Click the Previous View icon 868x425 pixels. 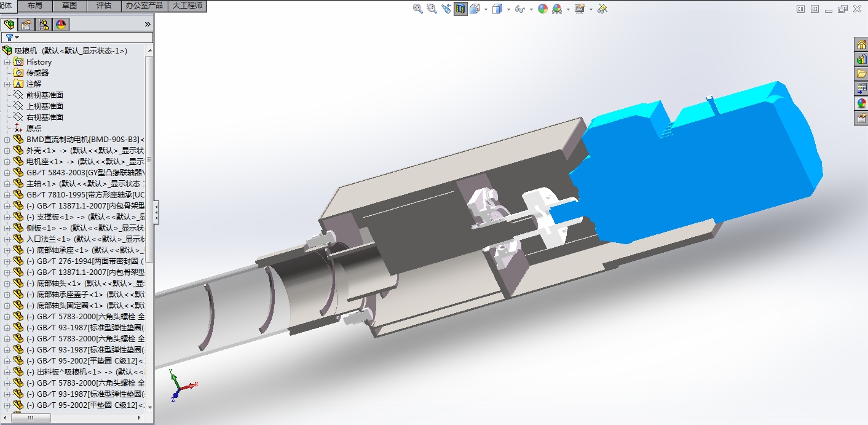(x=446, y=9)
